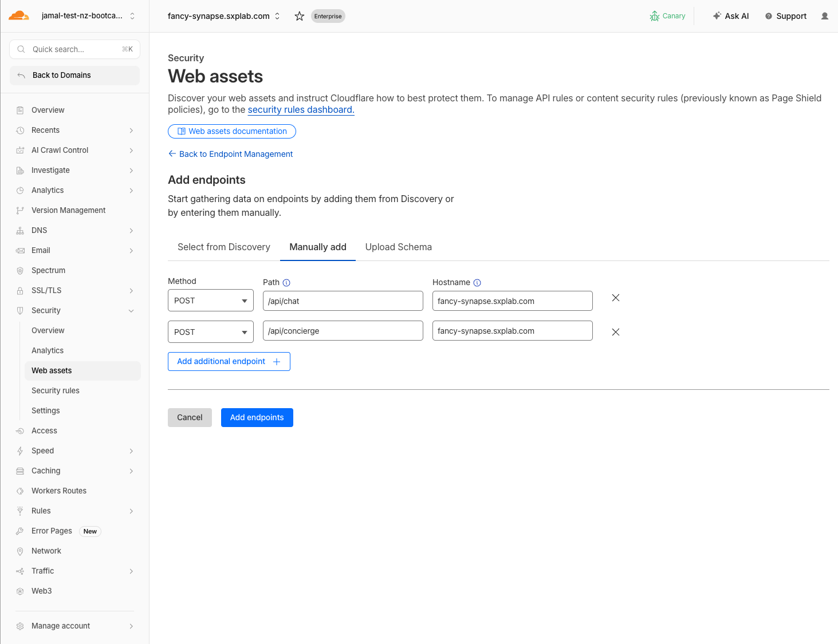This screenshot has width=838, height=644.
Task: Open Web assets documentation
Action: (x=232, y=131)
